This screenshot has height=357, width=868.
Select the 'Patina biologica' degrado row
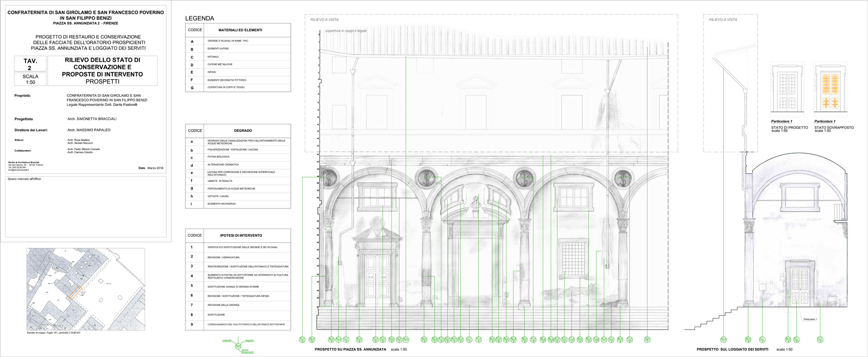coord(238,157)
